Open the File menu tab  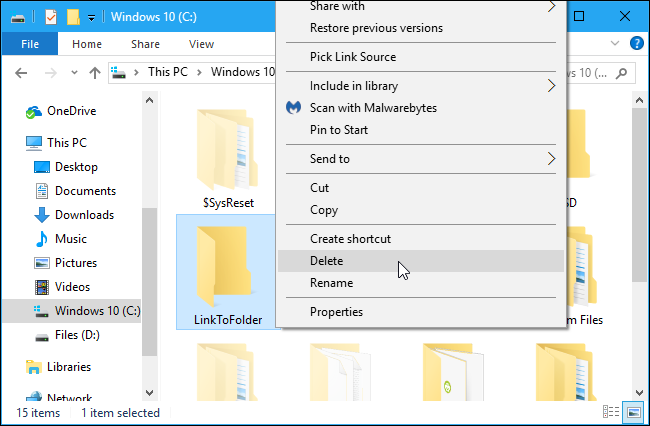(x=30, y=44)
